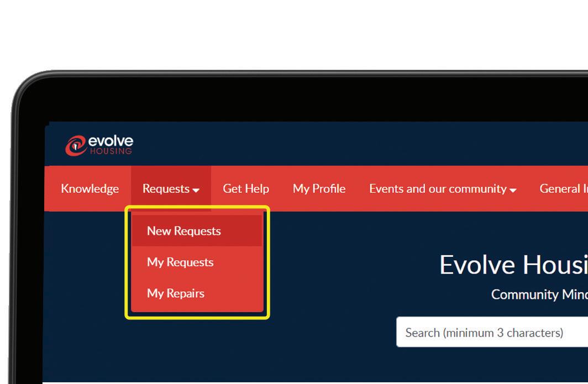The height and width of the screenshot is (384, 588).
Task: Choose My Requests from dropdown
Action: coord(197,262)
